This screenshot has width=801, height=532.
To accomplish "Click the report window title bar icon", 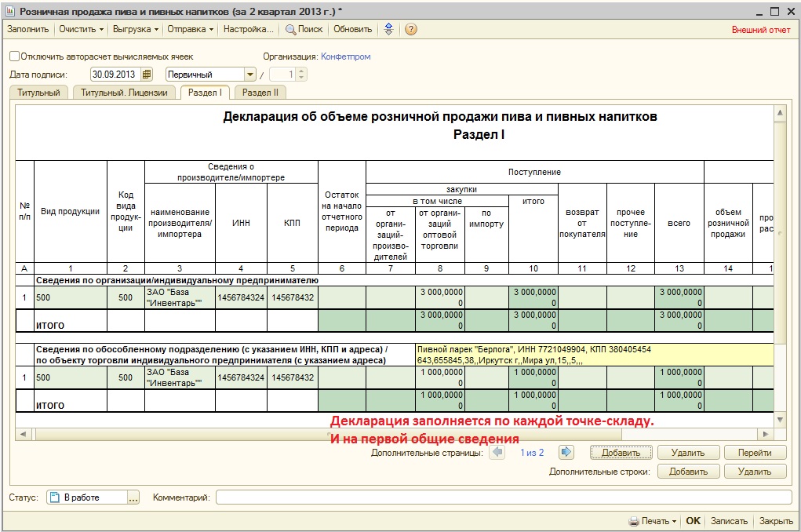I will click(x=10, y=11).
